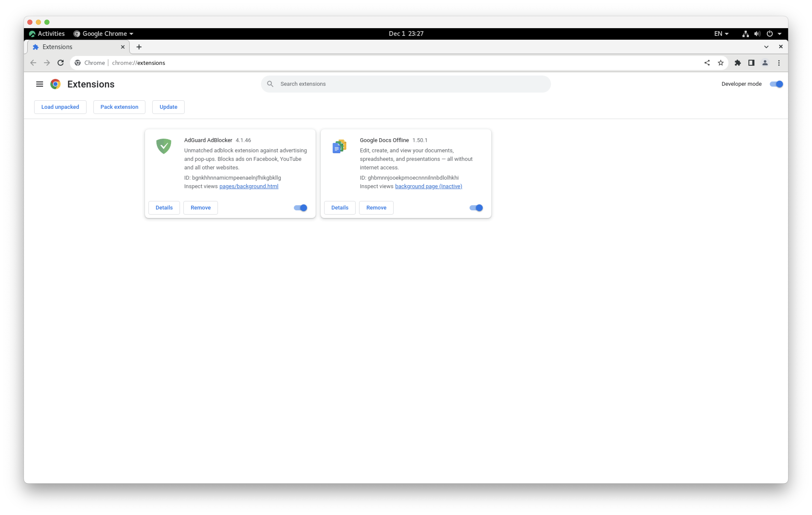Click the search magnifier icon
Screen dimensions: 812x515
tap(270, 84)
